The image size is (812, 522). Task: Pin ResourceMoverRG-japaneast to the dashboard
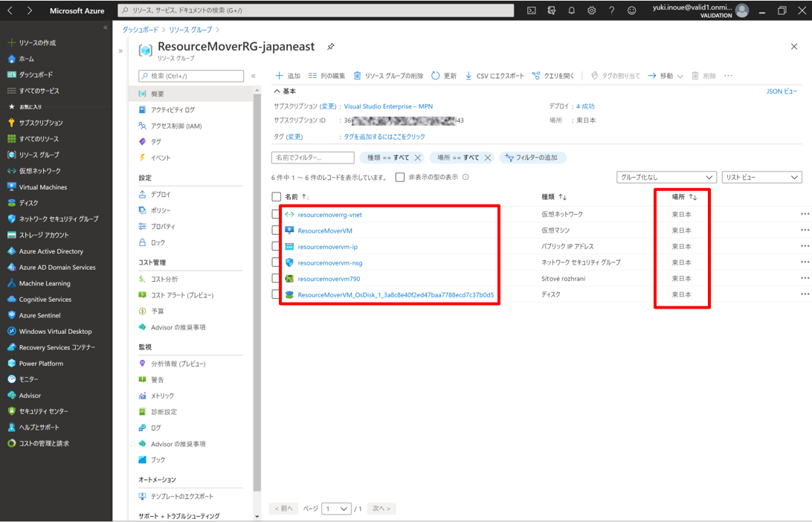pyautogui.click(x=330, y=47)
